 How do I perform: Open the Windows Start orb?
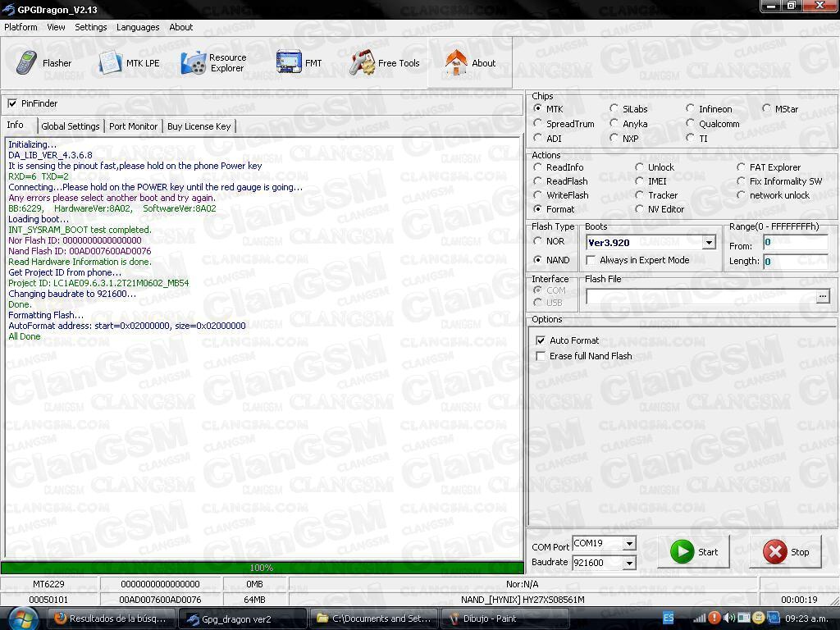point(22,619)
